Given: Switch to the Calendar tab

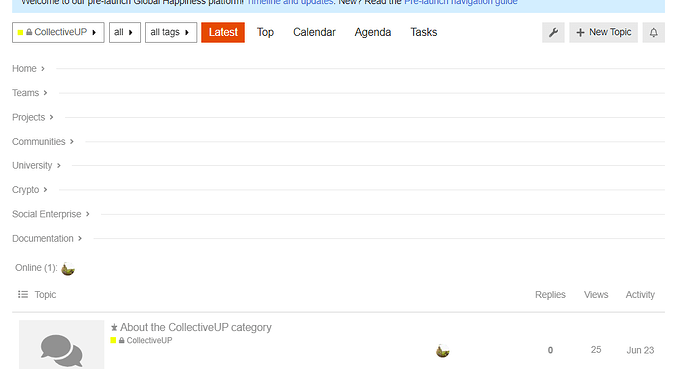Looking at the screenshot, I should click(314, 33).
